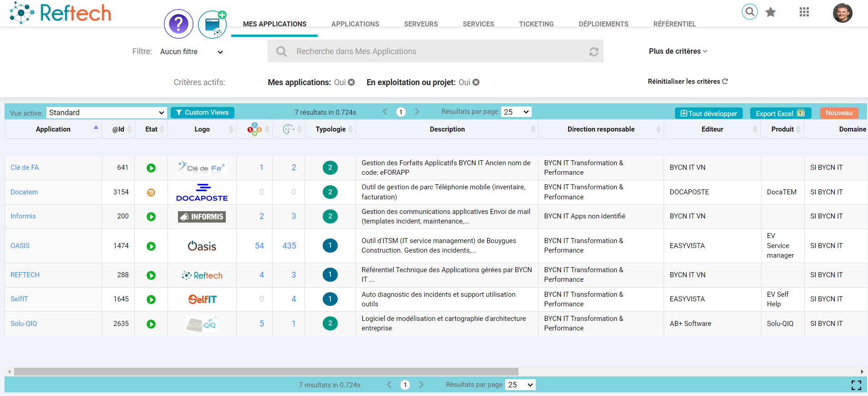Click the favorites star icon
This screenshot has width=868, height=396.
(771, 12)
